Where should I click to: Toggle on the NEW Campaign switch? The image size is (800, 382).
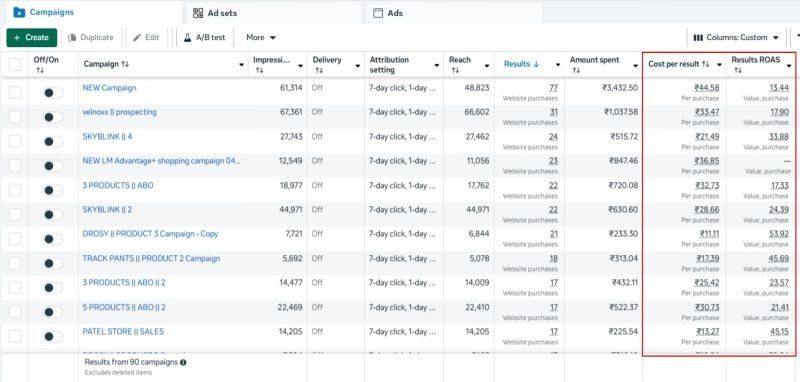(53, 92)
